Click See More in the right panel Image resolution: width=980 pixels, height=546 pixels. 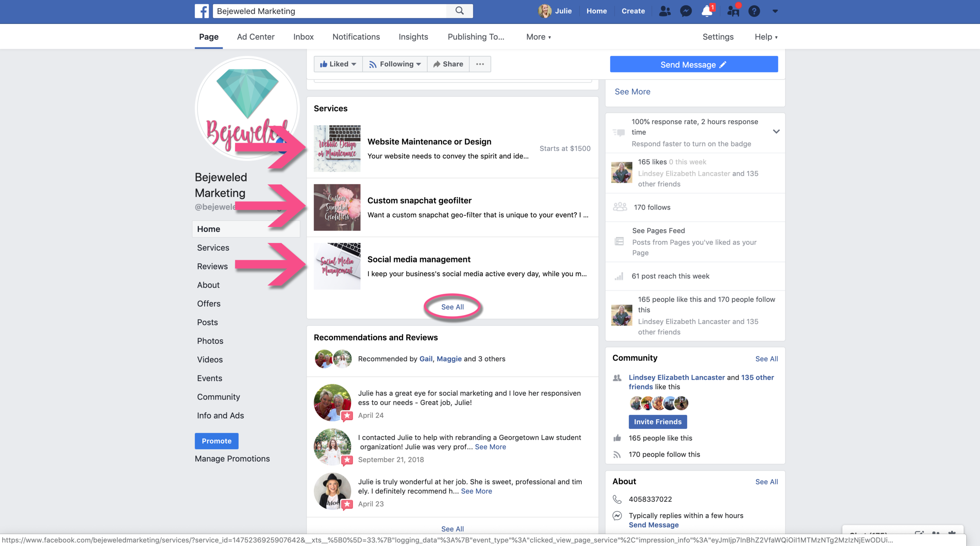pyautogui.click(x=632, y=92)
